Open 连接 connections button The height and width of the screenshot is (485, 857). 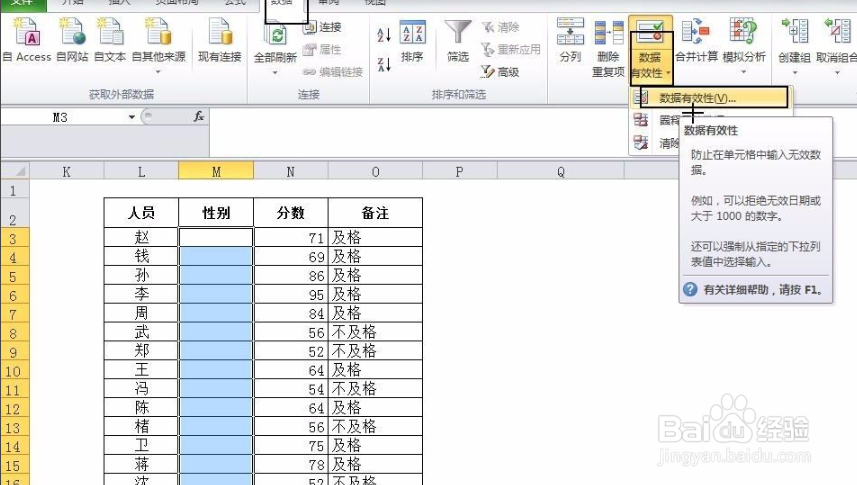pyautogui.click(x=322, y=27)
